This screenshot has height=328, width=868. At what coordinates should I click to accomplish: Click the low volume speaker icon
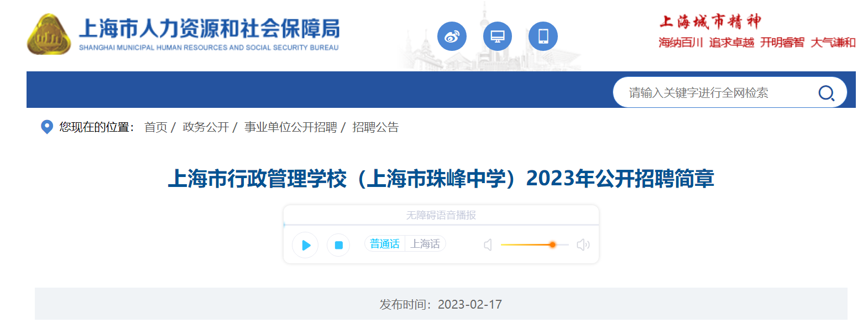click(x=488, y=244)
